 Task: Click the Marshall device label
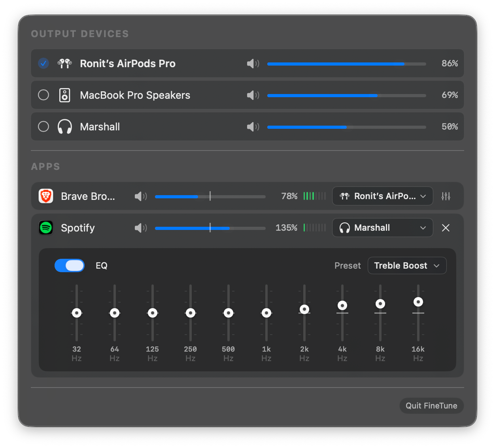tap(100, 127)
